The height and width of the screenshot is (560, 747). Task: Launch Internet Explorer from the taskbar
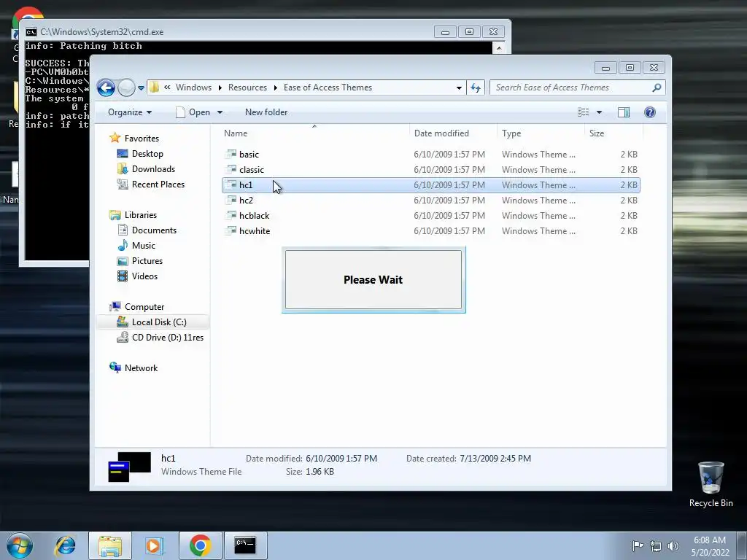point(65,545)
